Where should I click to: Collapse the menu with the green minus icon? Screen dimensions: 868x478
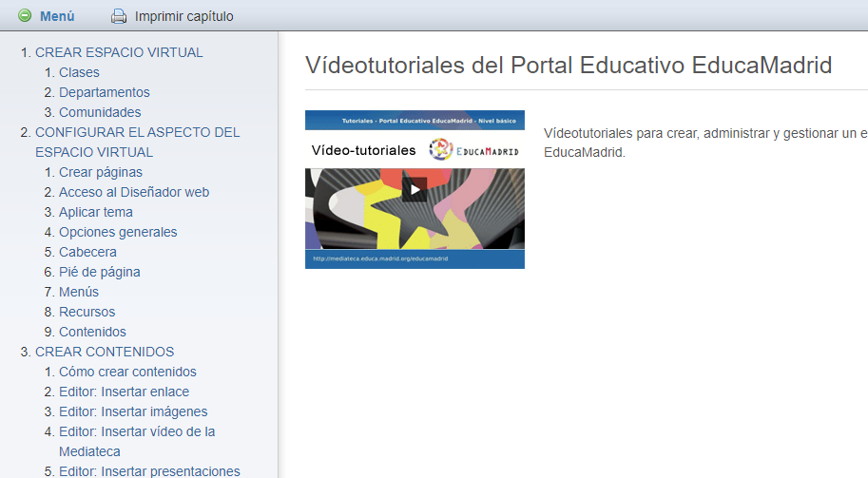point(25,15)
